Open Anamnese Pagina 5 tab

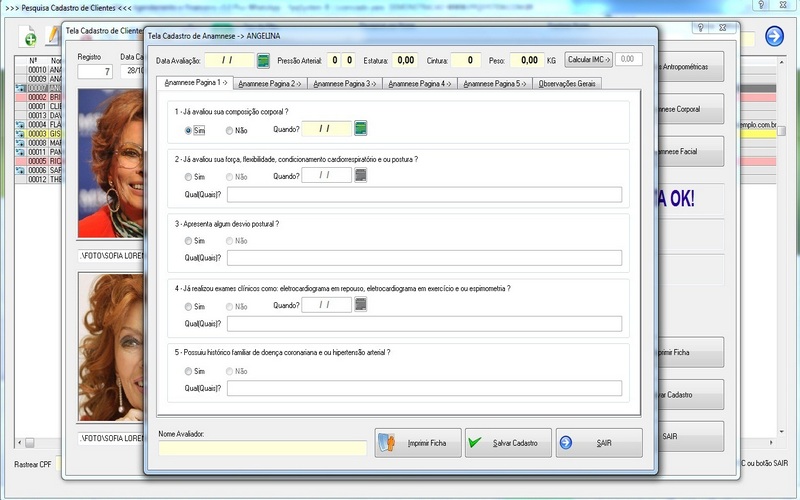coord(494,84)
